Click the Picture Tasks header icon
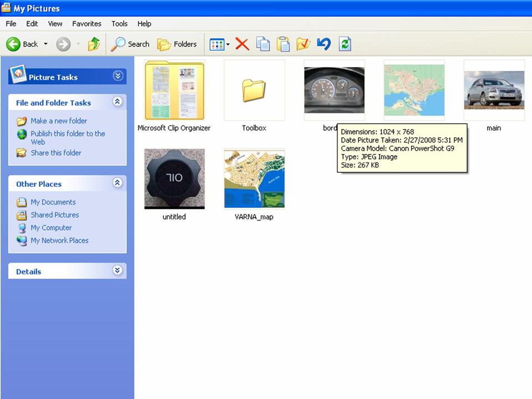The height and width of the screenshot is (399, 532). 18,74
